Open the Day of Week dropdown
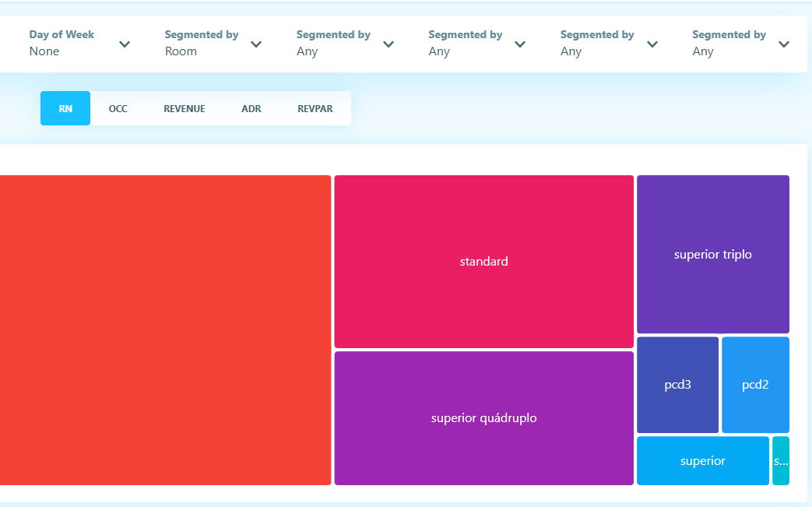 pos(79,44)
